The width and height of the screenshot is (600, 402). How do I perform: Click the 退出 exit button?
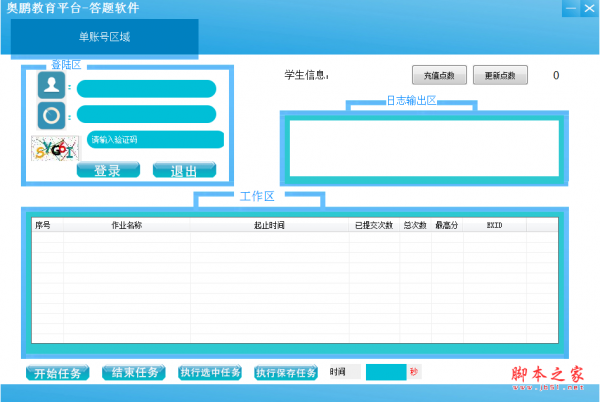(184, 170)
